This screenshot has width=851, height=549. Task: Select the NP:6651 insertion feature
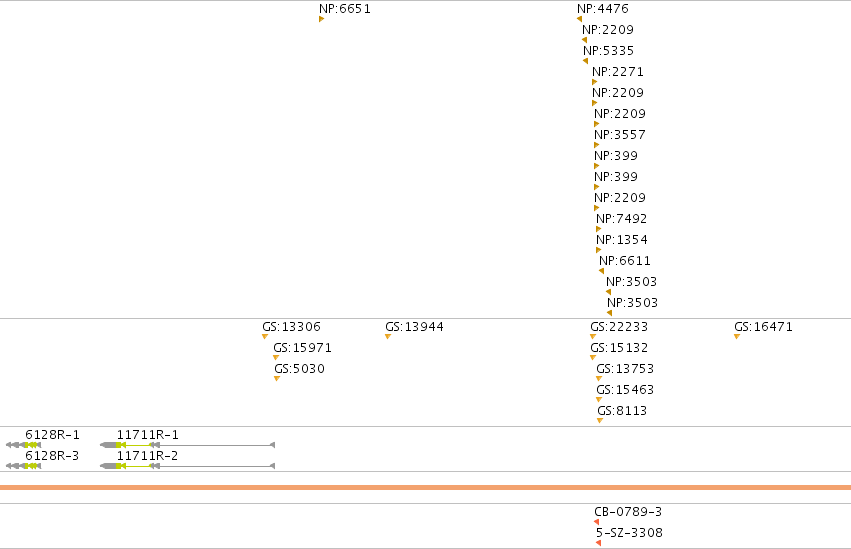[x=345, y=9]
